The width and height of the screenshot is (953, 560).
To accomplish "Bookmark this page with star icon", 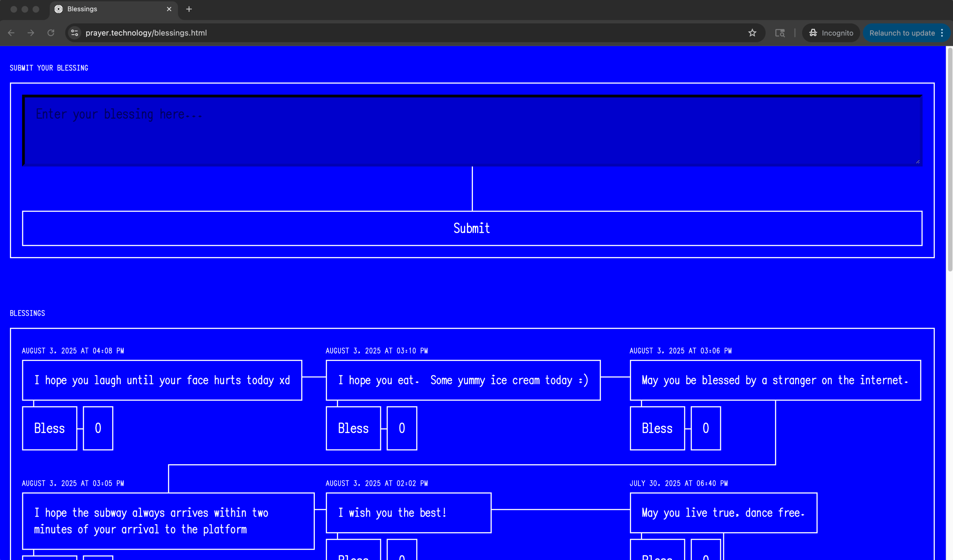I will pos(752,33).
